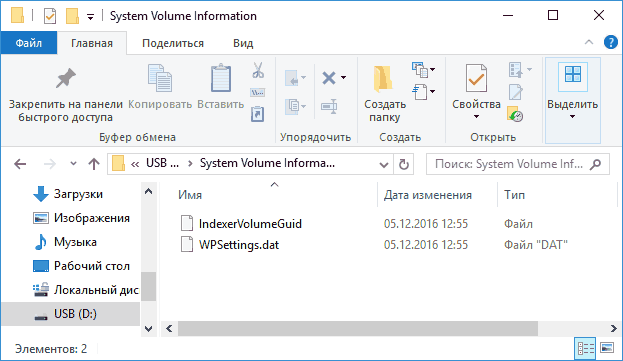
Task: Click quick access toolbar Properties icon
Action: point(50,16)
